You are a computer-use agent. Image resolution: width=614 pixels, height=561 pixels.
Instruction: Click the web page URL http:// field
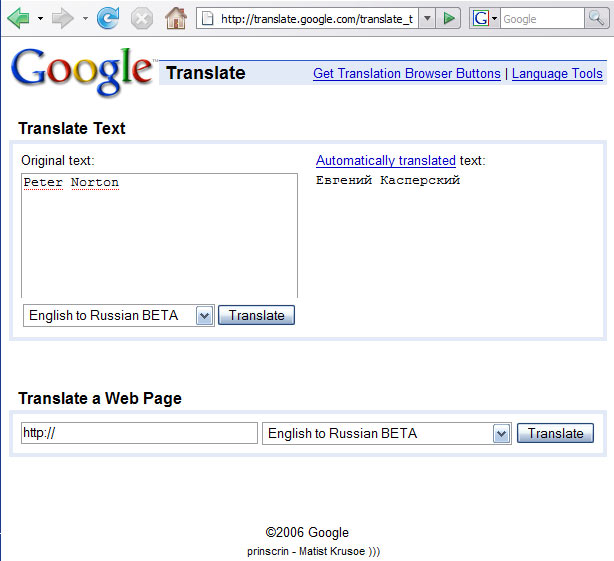pos(139,433)
